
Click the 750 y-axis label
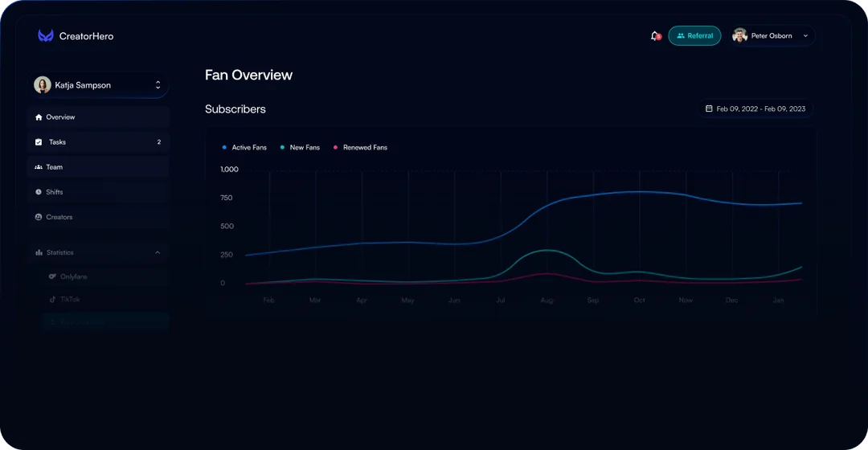(x=227, y=198)
